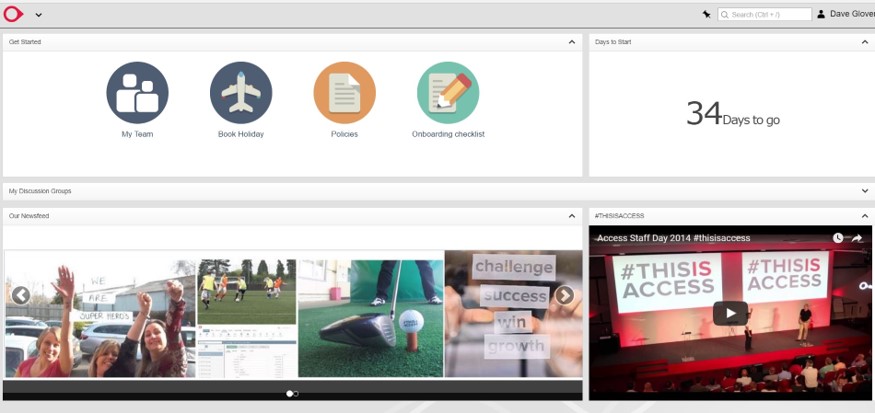Image resolution: width=875 pixels, height=413 pixels.
Task: Click the Watch later clock icon on video
Action: coord(838,238)
